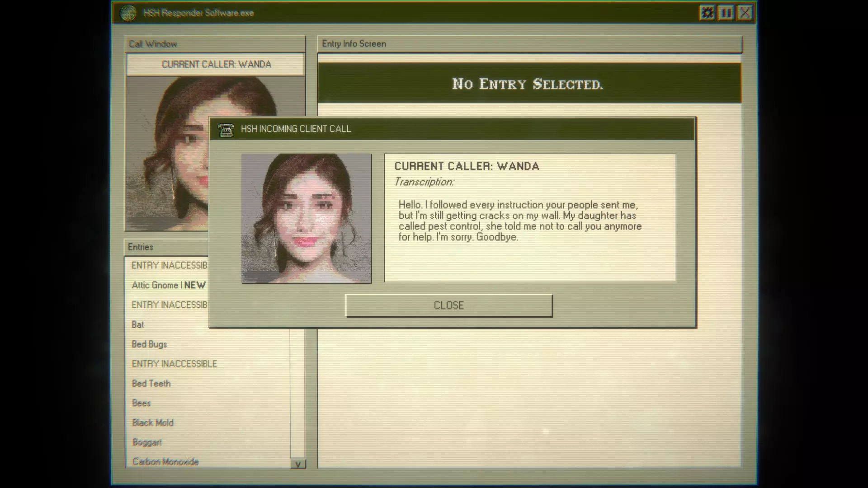Click the X icon in title bar
Screen dimensions: 868x488
745,13
